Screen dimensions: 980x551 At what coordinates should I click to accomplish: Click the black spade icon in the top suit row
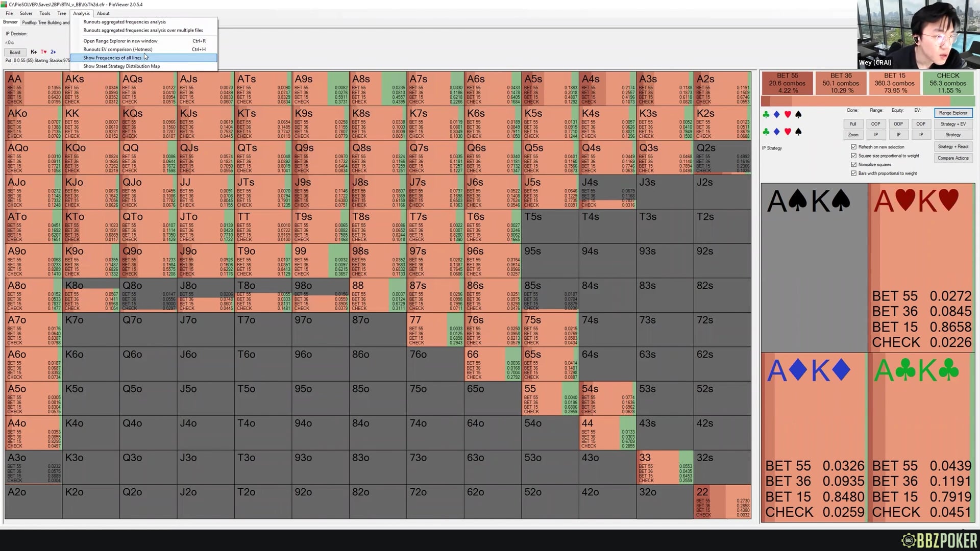click(x=798, y=115)
